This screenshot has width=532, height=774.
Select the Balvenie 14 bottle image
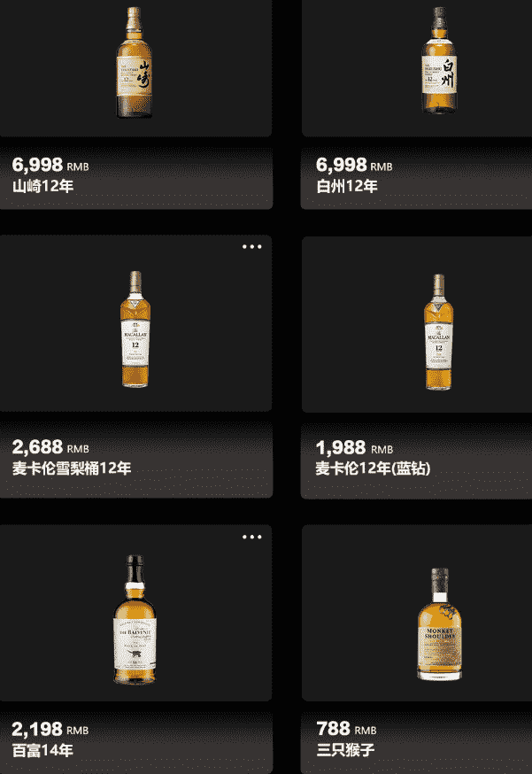click(x=135, y=620)
